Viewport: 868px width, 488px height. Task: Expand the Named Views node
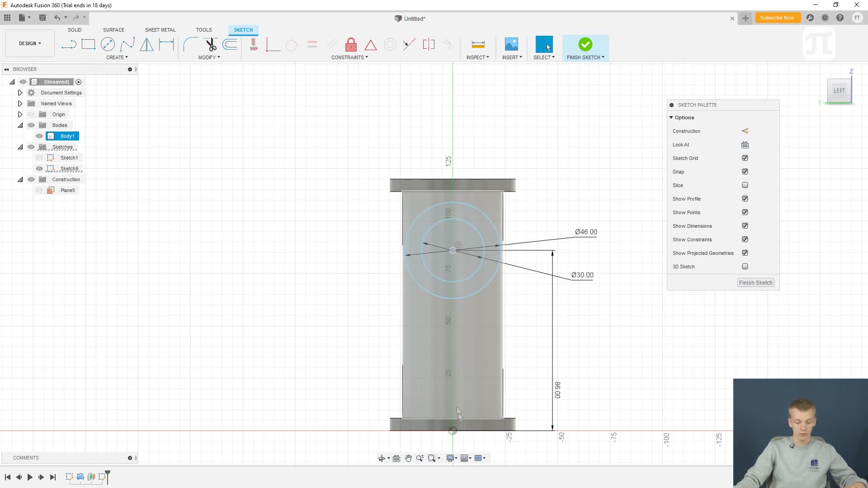(20, 103)
